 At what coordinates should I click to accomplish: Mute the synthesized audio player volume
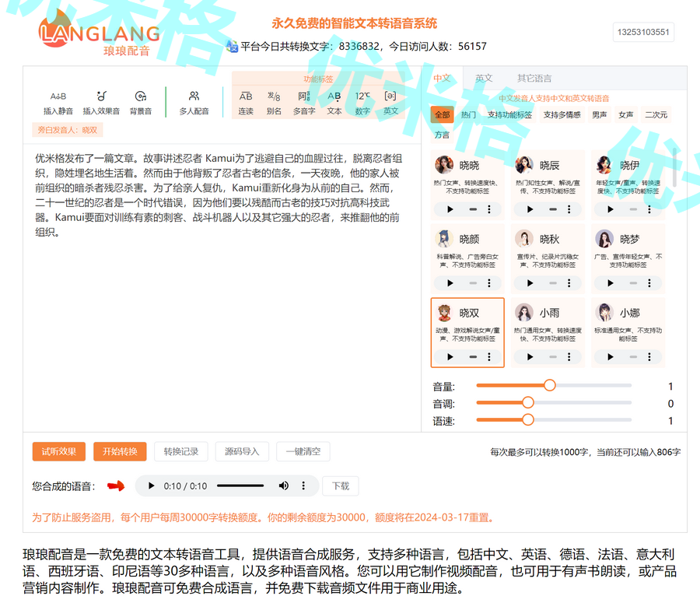284,486
